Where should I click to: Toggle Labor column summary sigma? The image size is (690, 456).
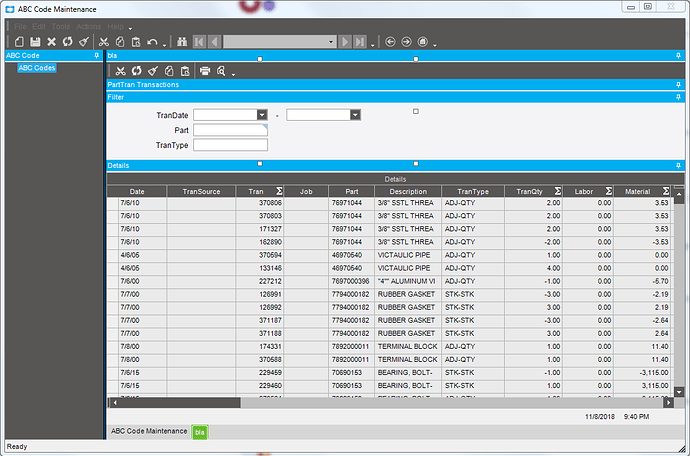[609, 191]
